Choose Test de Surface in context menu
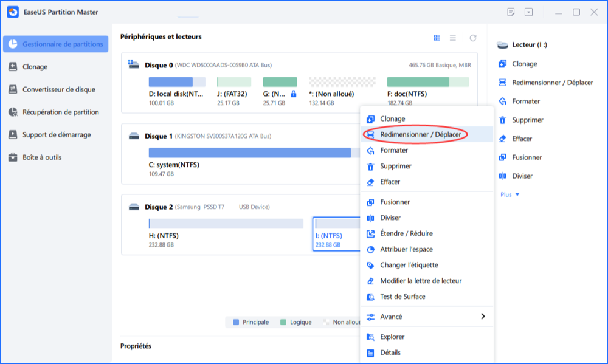 pyautogui.click(x=427, y=297)
